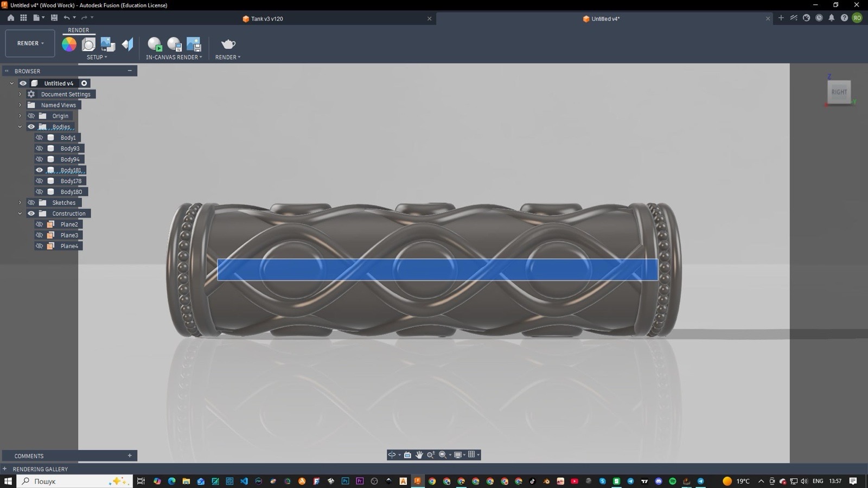Click the Capture Image icon
The height and width of the screenshot is (488, 868).
click(194, 44)
